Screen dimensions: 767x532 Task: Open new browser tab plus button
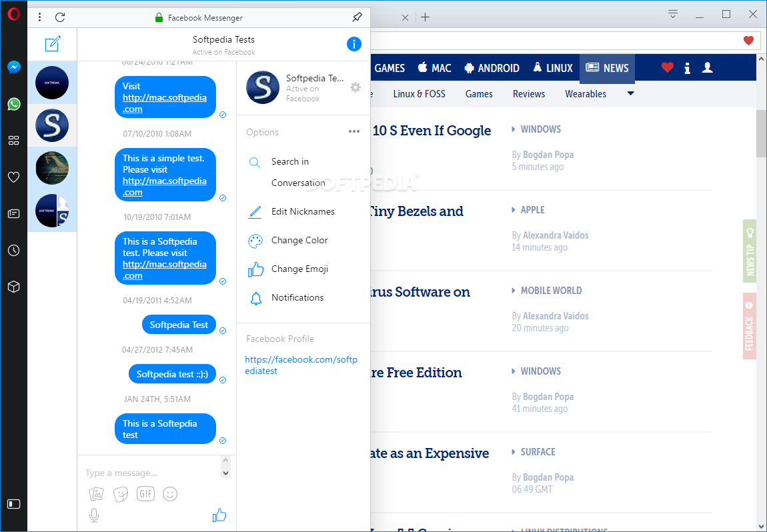pyautogui.click(x=425, y=17)
